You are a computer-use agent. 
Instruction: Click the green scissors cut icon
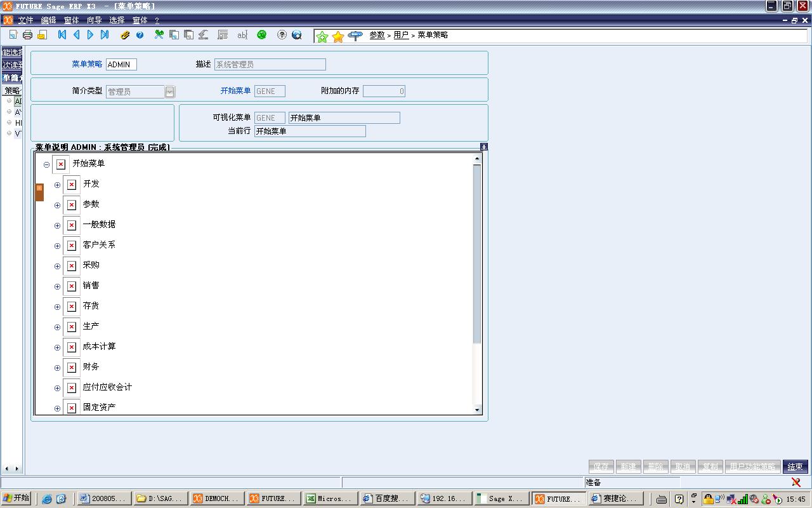tap(159, 35)
